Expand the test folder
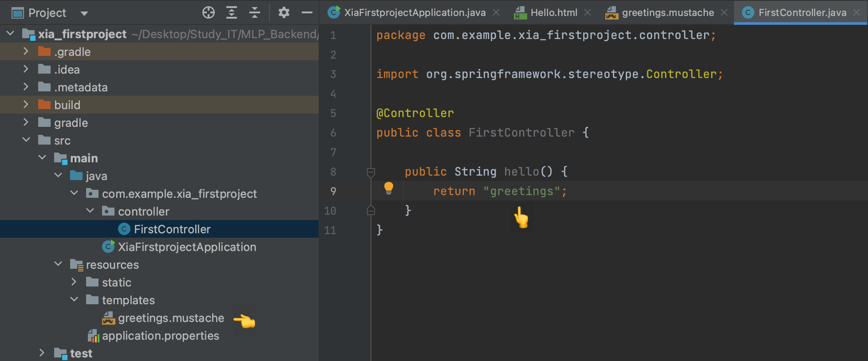 pyautogui.click(x=42, y=353)
